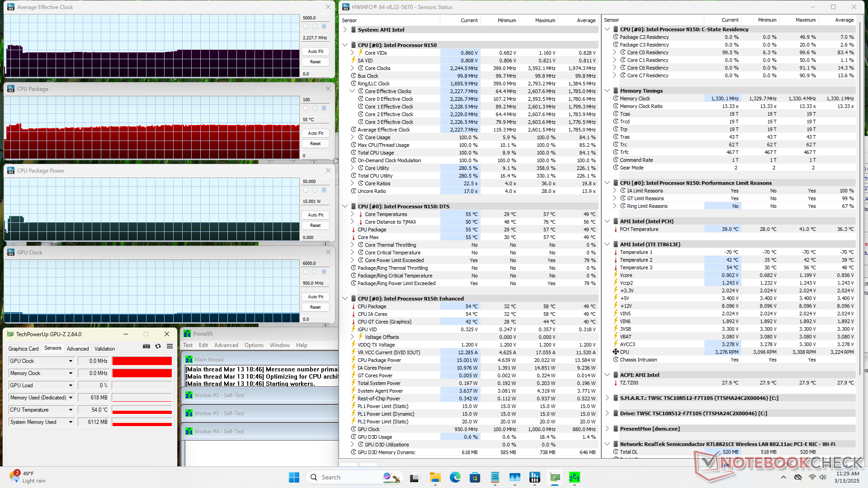Open the Window menu in Prime95
This screenshot has width=868, height=488.
pyautogui.click(x=280, y=345)
